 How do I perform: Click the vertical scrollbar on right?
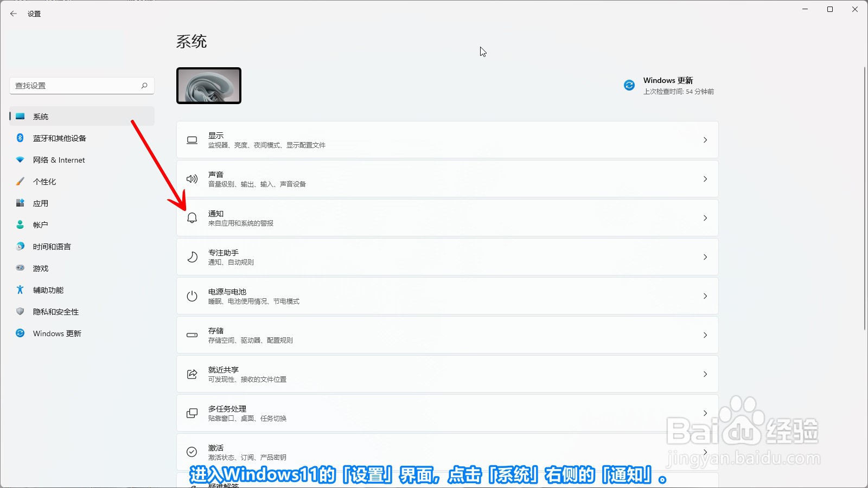point(865,198)
